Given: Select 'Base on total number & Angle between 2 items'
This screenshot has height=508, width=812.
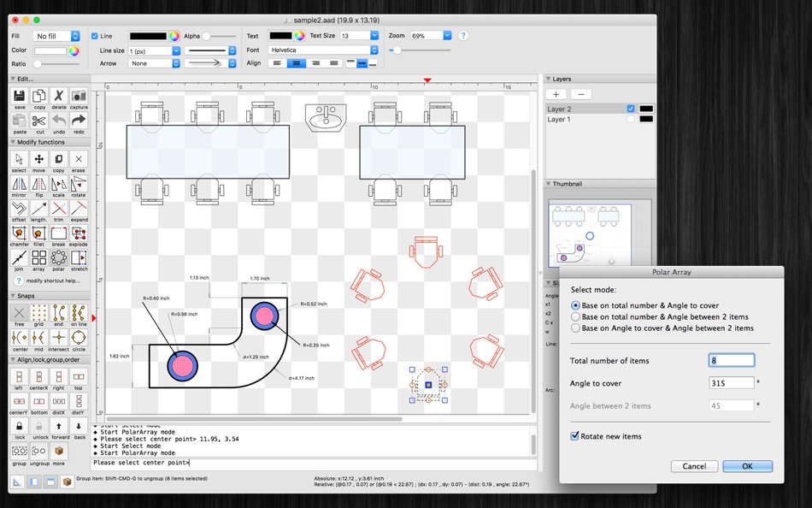Looking at the screenshot, I should pos(575,316).
